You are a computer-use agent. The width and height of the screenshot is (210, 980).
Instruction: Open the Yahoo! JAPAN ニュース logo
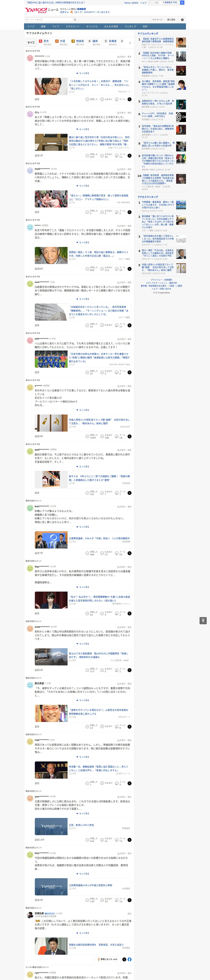41,10
